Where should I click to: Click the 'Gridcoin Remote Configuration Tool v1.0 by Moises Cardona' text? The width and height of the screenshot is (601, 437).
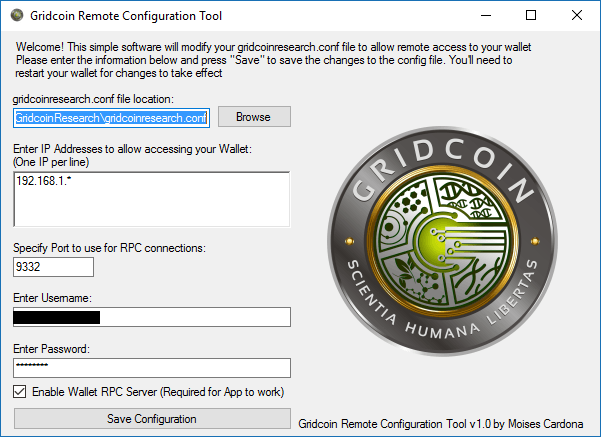(x=441, y=424)
